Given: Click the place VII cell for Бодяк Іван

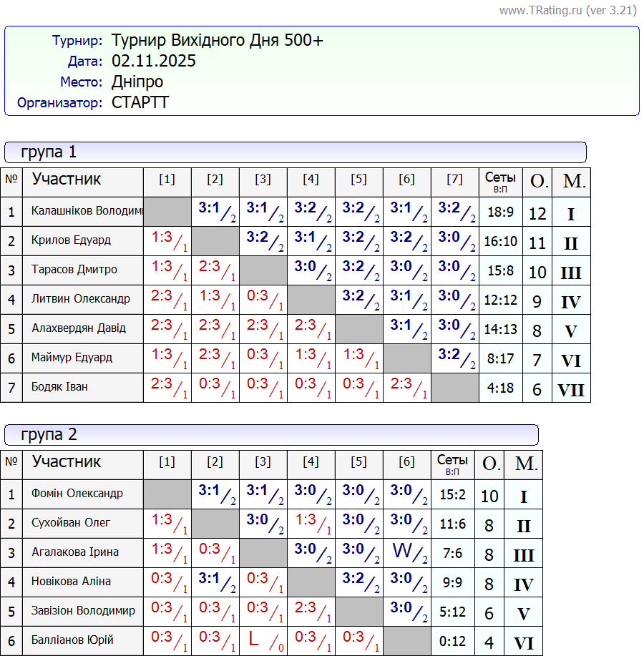Looking at the screenshot, I should pyautogui.click(x=570, y=389).
